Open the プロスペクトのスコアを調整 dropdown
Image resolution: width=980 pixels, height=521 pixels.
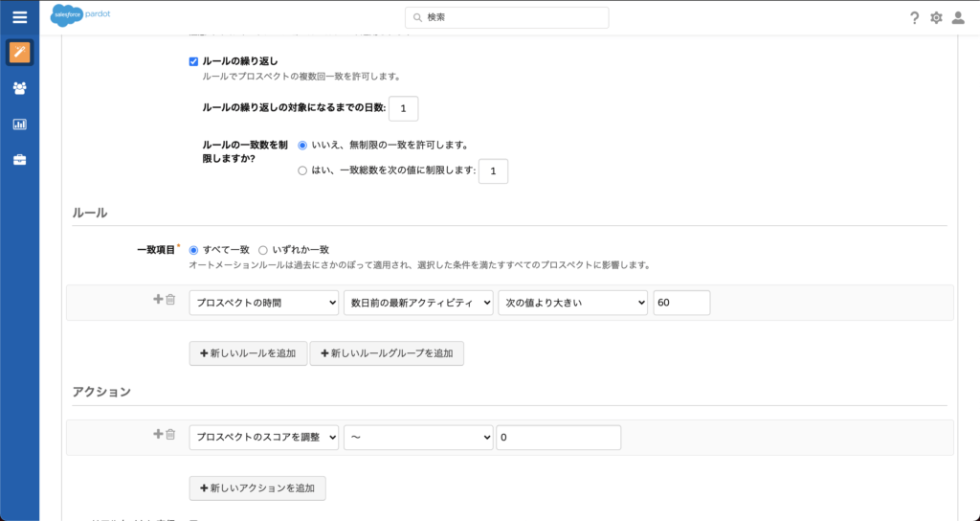[x=264, y=438]
